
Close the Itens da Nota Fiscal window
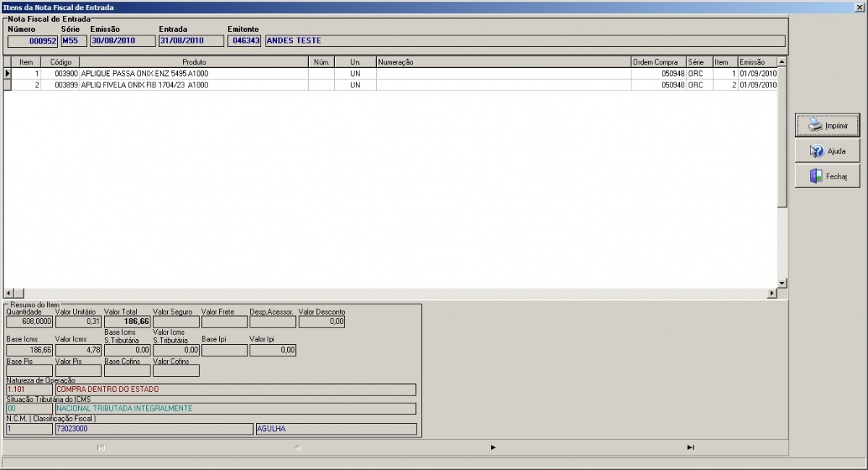(860, 7)
